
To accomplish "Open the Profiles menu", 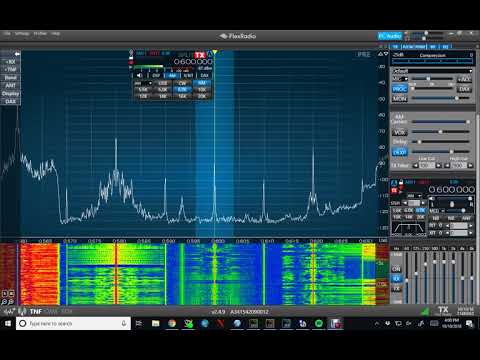I will (40, 34).
